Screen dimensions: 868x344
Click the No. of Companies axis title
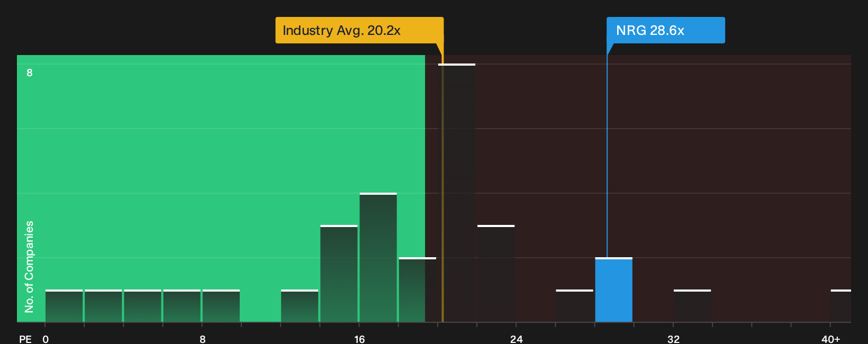click(29, 267)
